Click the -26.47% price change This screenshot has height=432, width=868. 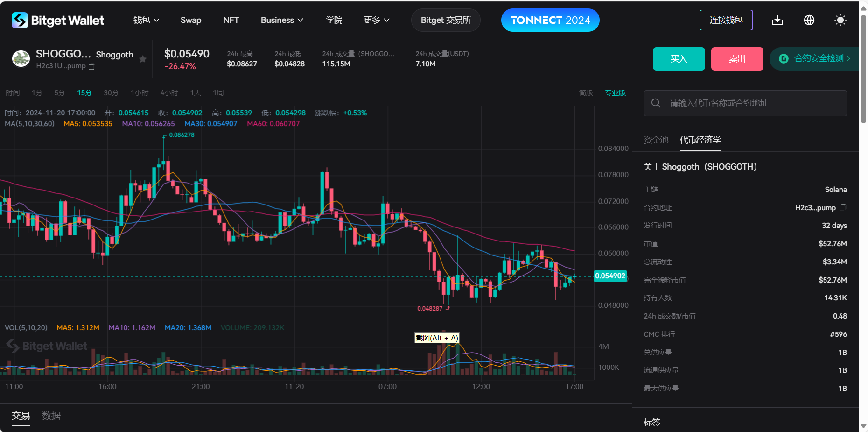tap(180, 66)
